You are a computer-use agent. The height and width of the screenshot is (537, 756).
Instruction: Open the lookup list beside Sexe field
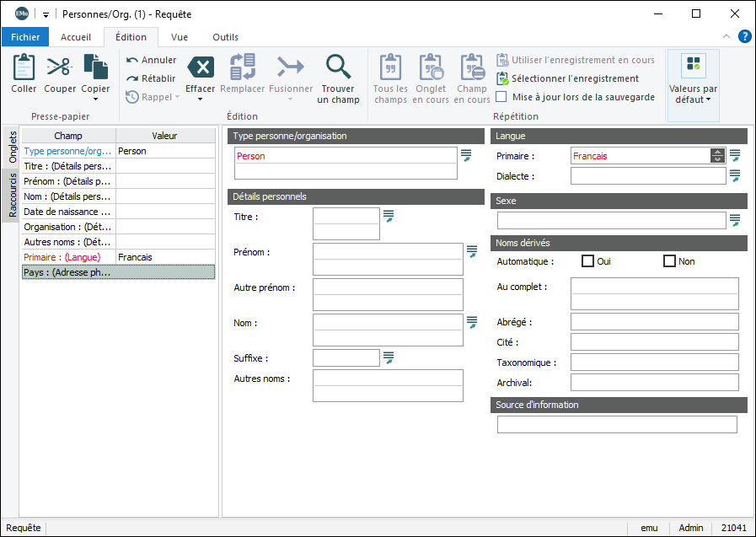pos(735,220)
